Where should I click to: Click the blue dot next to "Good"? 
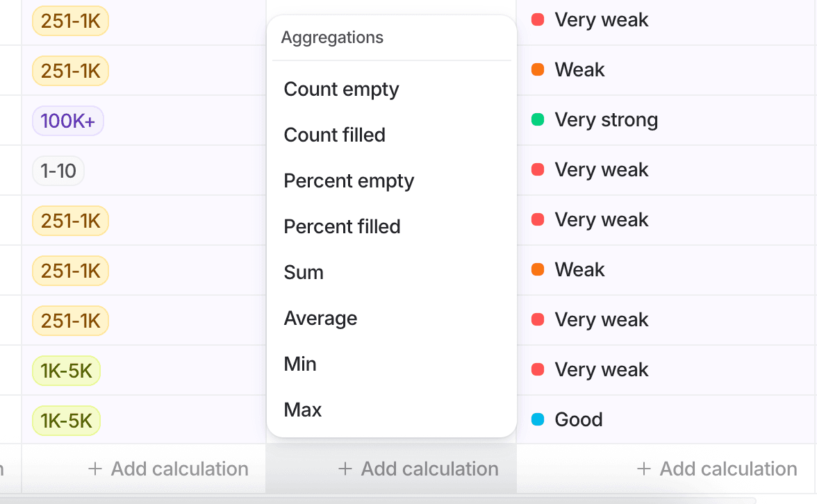pos(538,419)
